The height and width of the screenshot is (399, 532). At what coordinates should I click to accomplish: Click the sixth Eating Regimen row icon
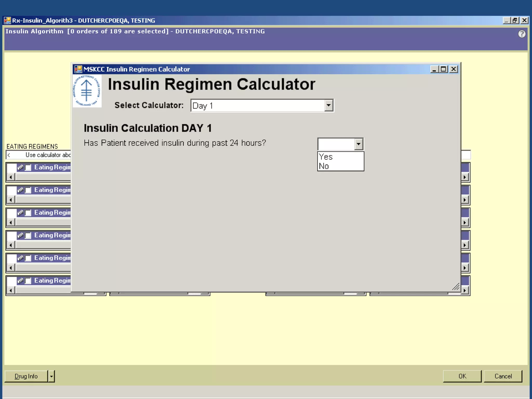coord(21,281)
